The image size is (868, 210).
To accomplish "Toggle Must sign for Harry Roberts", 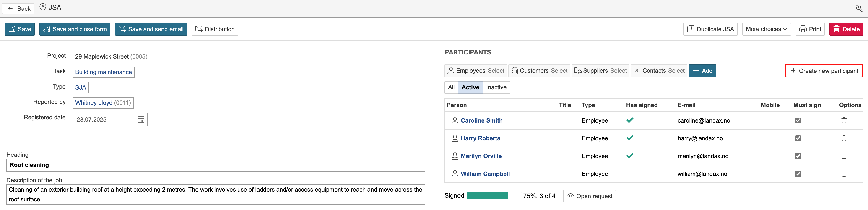I will pos(798,138).
